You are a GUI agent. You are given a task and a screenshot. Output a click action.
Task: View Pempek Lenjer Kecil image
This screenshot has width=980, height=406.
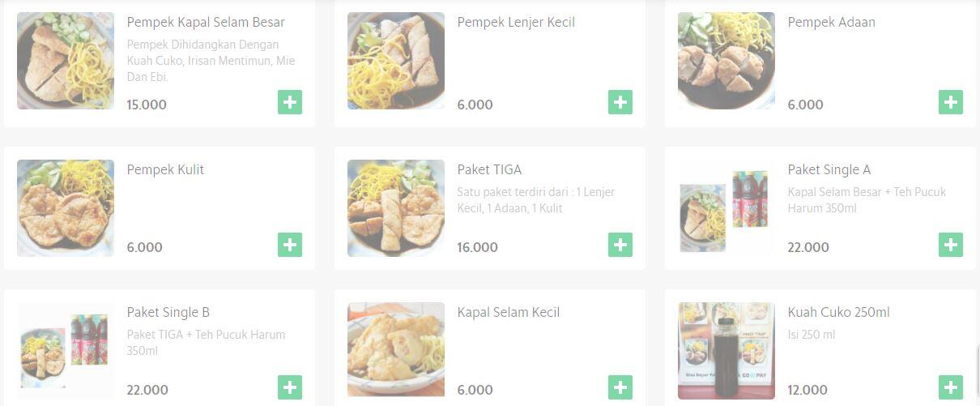point(396,61)
